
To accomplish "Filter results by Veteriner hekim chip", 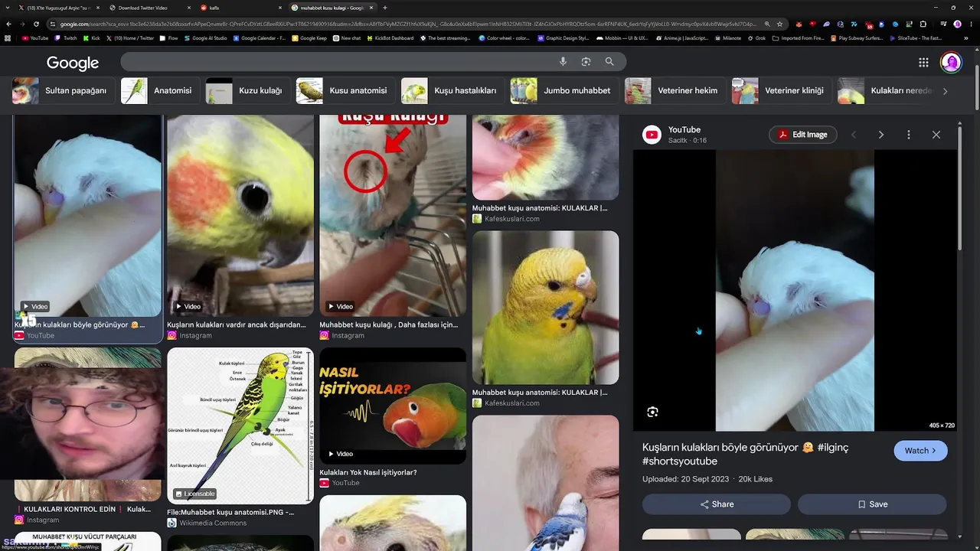I will (x=675, y=90).
